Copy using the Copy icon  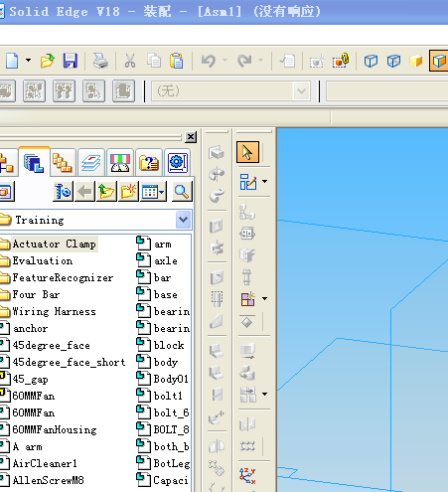(154, 61)
